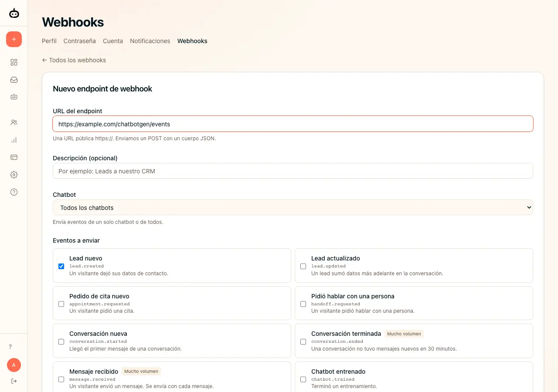
Task: Enable Pidió hablar con una persona
Action: tap(303, 304)
